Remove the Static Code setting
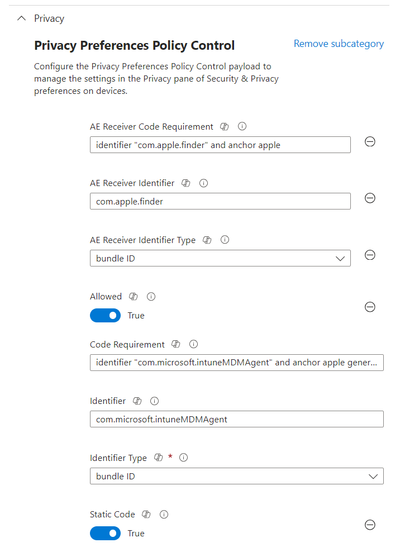This screenshot has width=400, height=552. (x=370, y=525)
